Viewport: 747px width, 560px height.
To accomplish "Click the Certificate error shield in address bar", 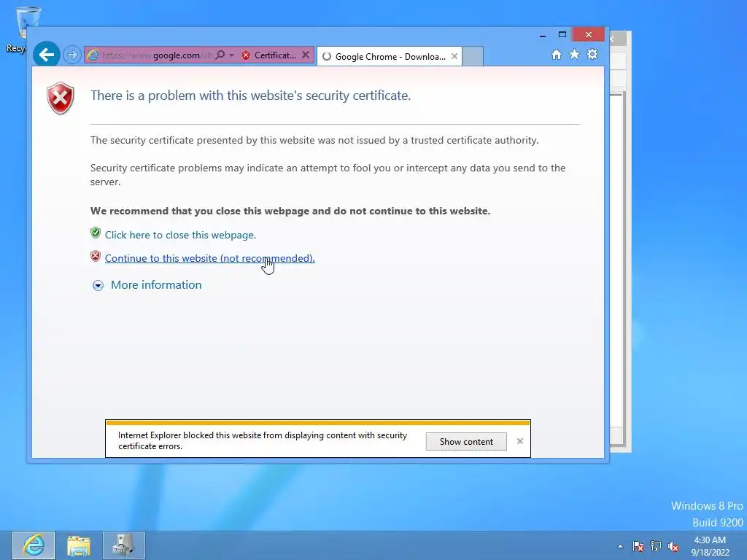I will click(246, 55).
